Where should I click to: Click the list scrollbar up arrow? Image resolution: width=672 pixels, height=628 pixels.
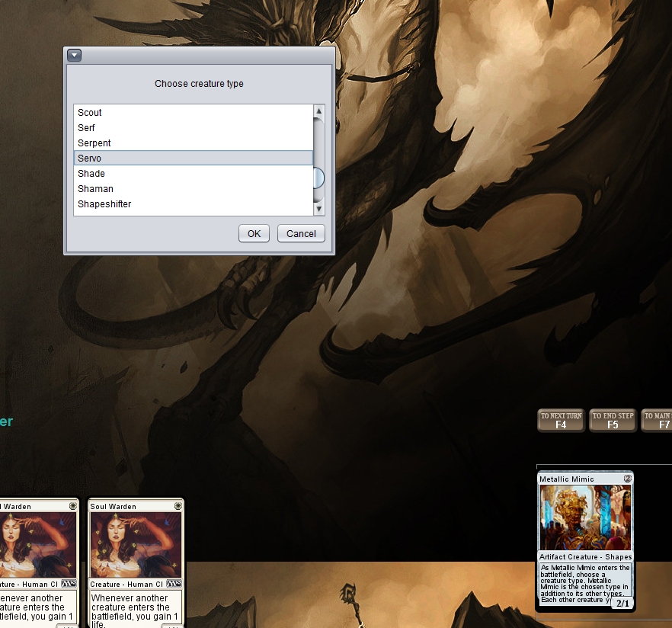click(x=318, y=111)
